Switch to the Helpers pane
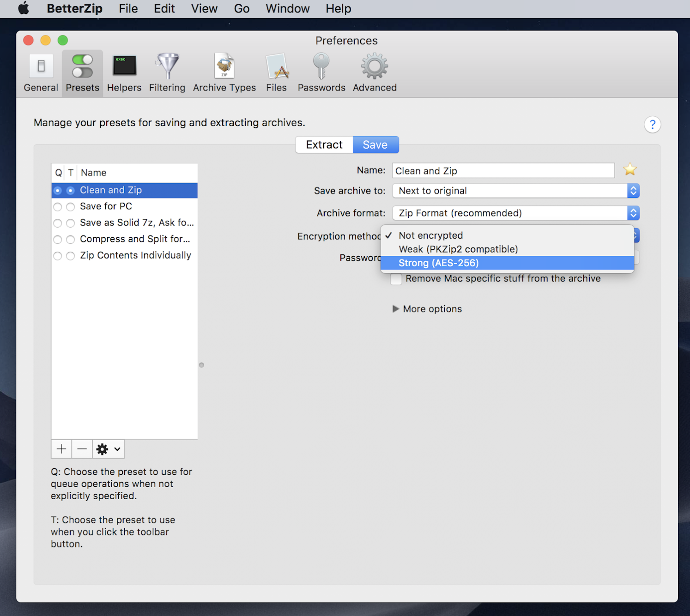 click(x=124, y=72)
